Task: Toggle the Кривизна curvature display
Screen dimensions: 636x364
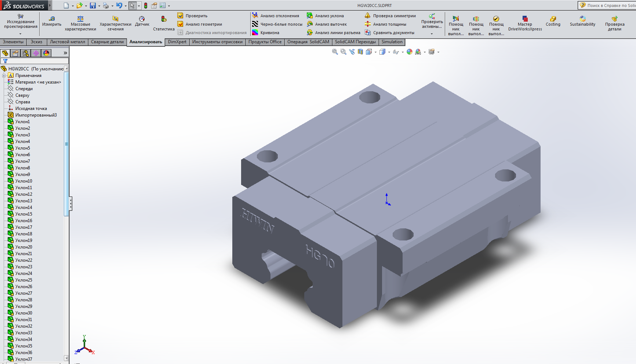Action: point(266,33)
